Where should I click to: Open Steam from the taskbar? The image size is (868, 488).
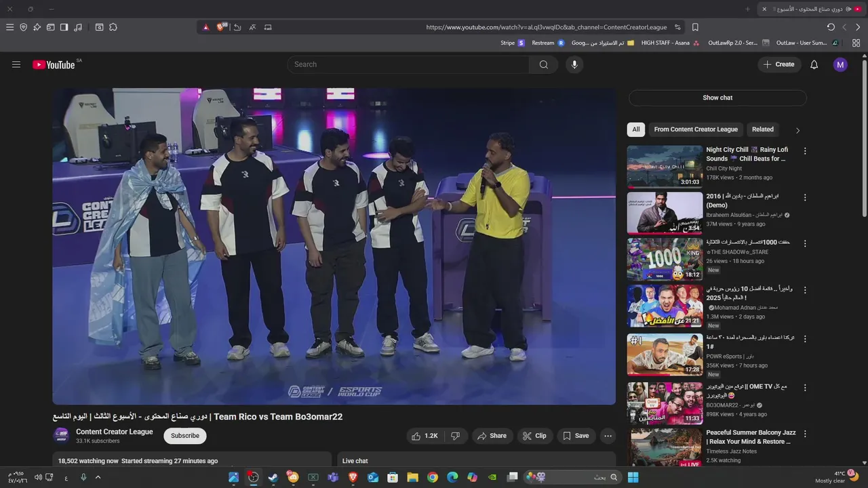tap(273, 477)
